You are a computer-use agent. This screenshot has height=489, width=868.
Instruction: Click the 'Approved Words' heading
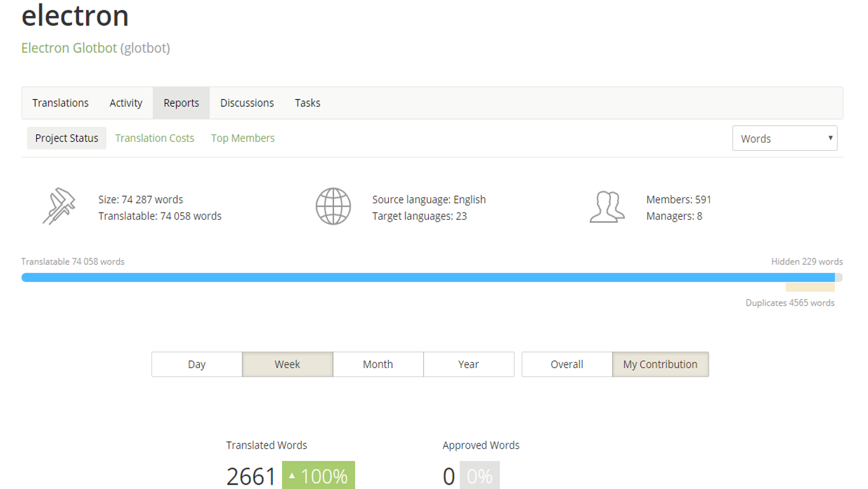(481, 445)
